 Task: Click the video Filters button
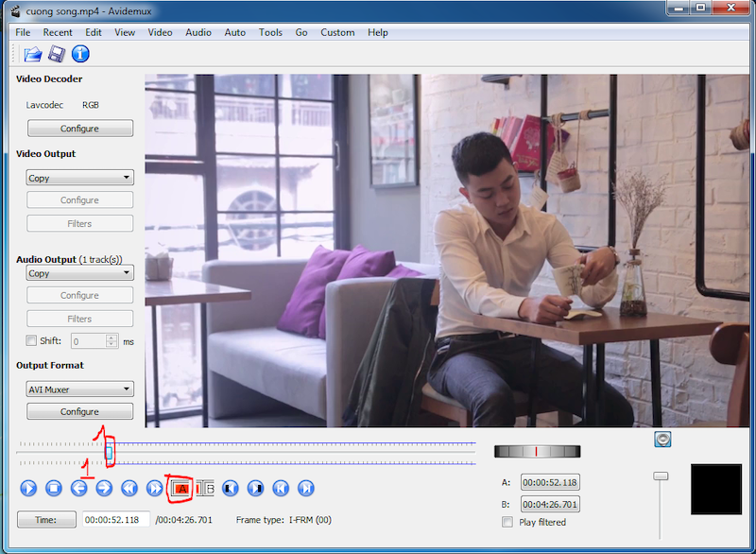pyautogui.click(x=79, y=223)
